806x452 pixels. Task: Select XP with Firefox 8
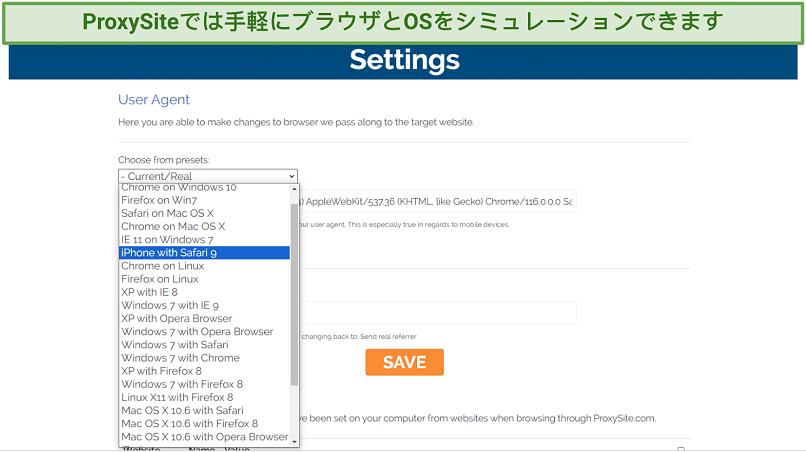point(205,371)
